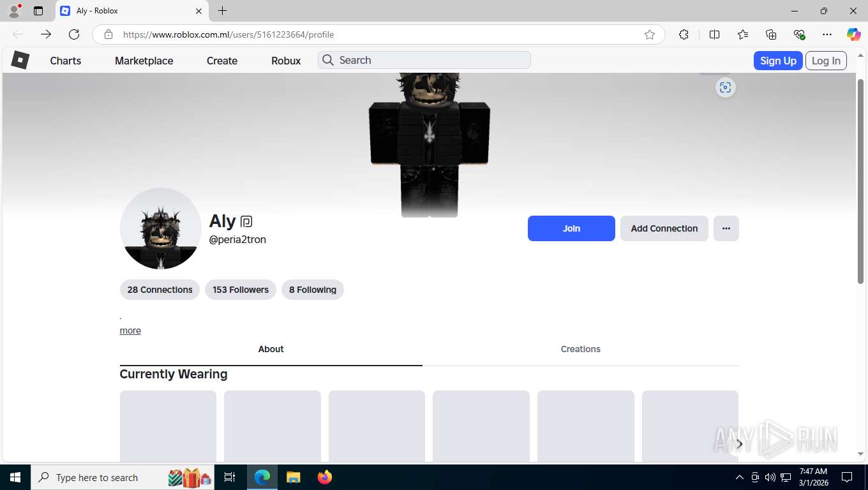View the 153 Followers list
This screenshot has height=490, width=868.
pyautogui.click(x=241, y=290)
